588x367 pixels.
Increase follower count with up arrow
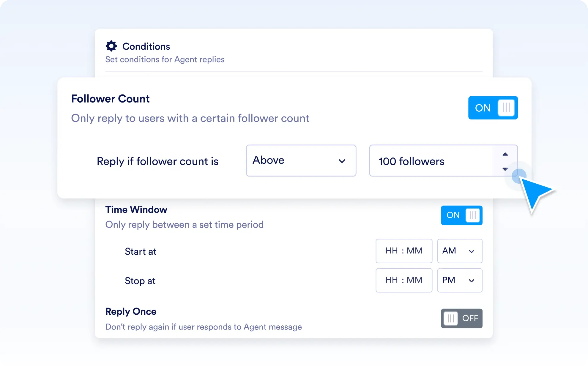(x=505, y=154)
